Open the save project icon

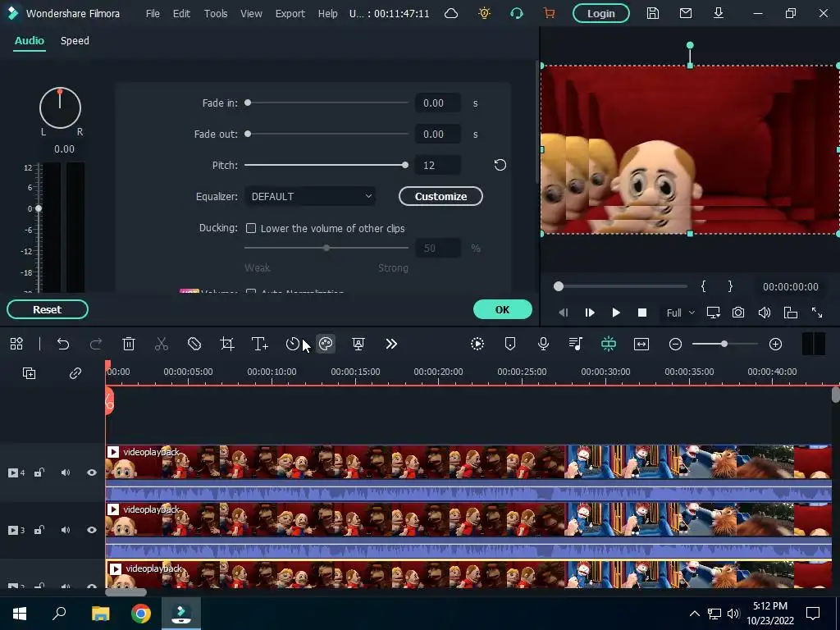point(652,13)
